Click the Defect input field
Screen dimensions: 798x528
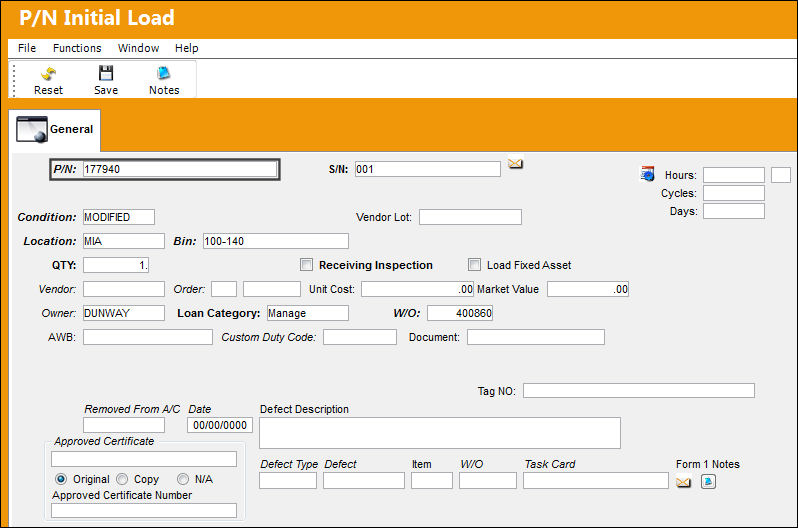(x=364, y=480)
